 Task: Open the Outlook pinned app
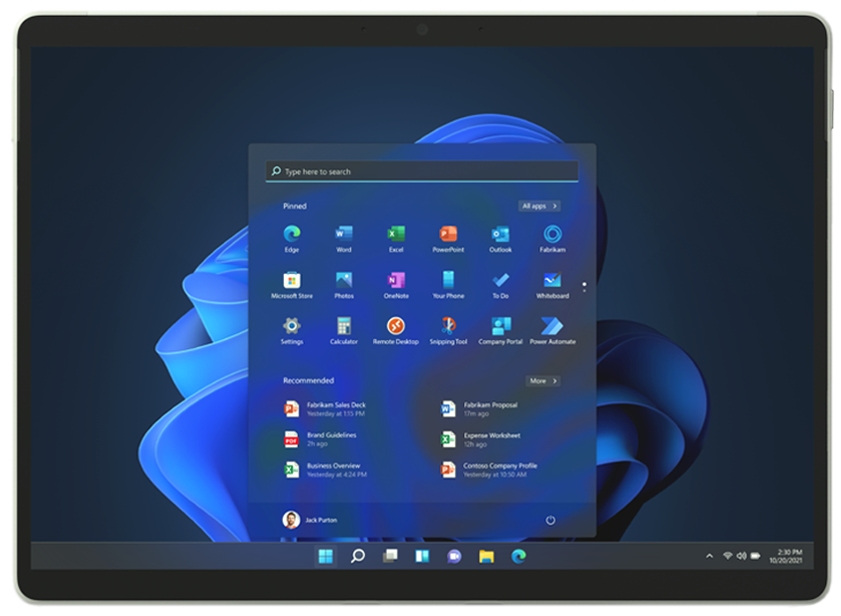(501, 238)
